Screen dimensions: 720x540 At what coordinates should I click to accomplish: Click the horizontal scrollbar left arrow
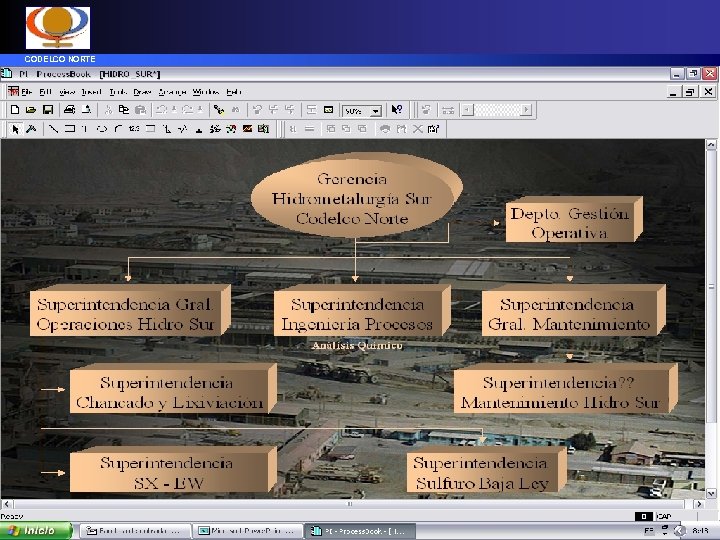click(x=6, y=504)
